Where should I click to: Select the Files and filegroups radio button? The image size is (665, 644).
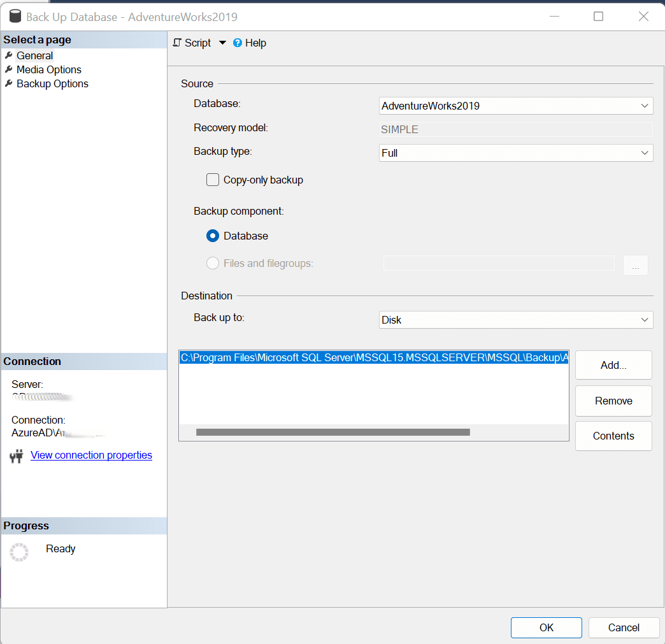coord(213,264)
